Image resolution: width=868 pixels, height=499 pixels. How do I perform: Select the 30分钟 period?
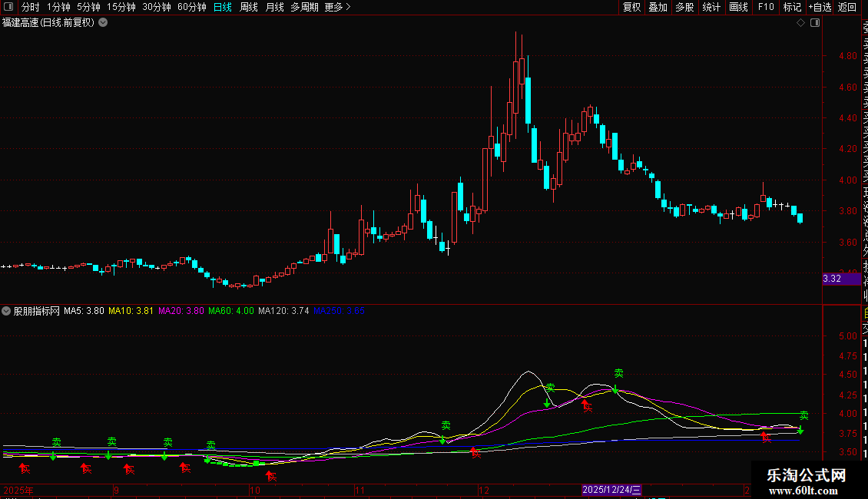pos(157,7)
